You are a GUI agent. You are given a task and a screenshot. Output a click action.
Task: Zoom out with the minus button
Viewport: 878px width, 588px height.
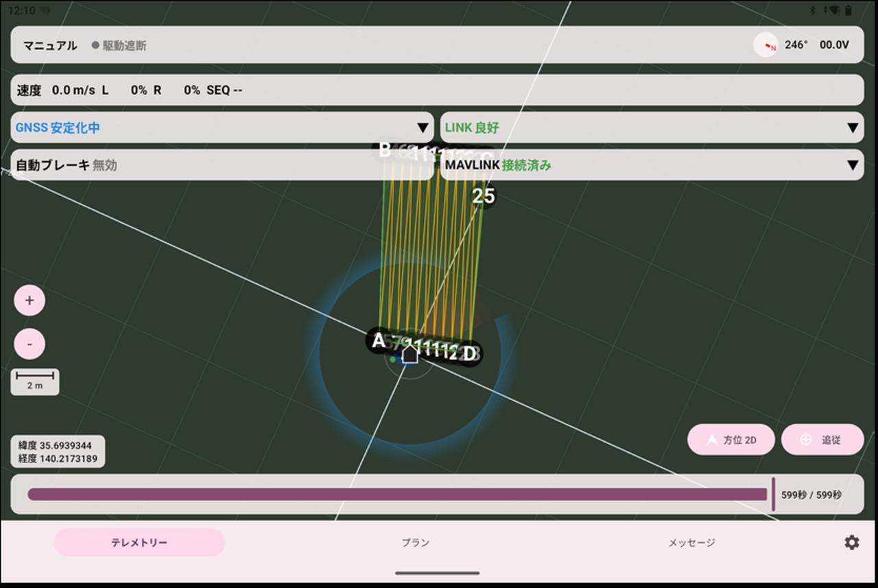point(29,344)
